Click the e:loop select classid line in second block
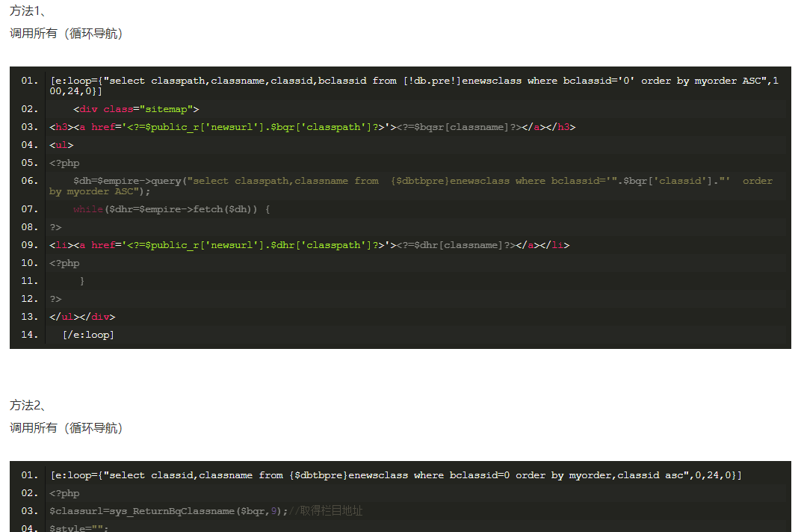 [x=396, y=475]
